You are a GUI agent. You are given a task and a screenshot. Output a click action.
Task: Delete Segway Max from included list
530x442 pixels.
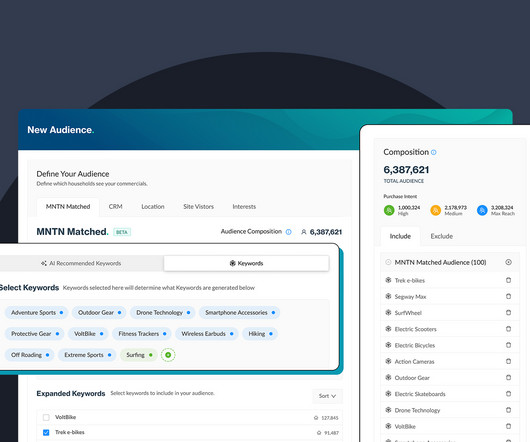(508, 296)
